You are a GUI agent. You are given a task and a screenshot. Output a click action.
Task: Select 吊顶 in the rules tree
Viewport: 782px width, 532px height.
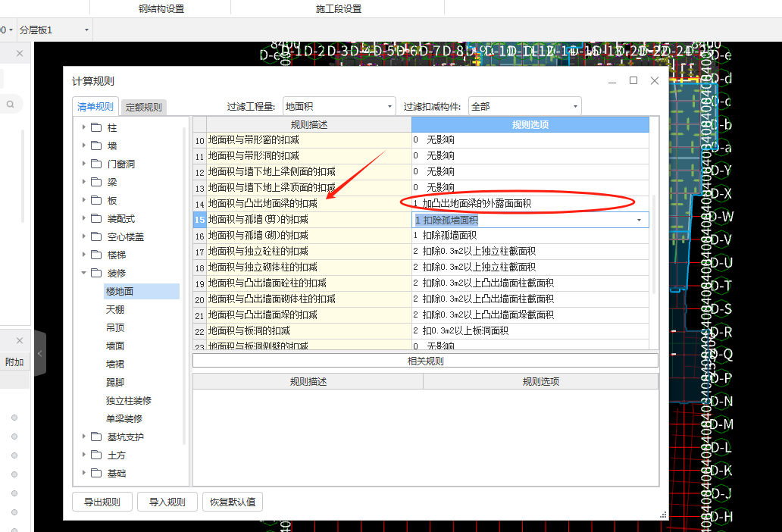pyautogui.click(x=115, y=327)
